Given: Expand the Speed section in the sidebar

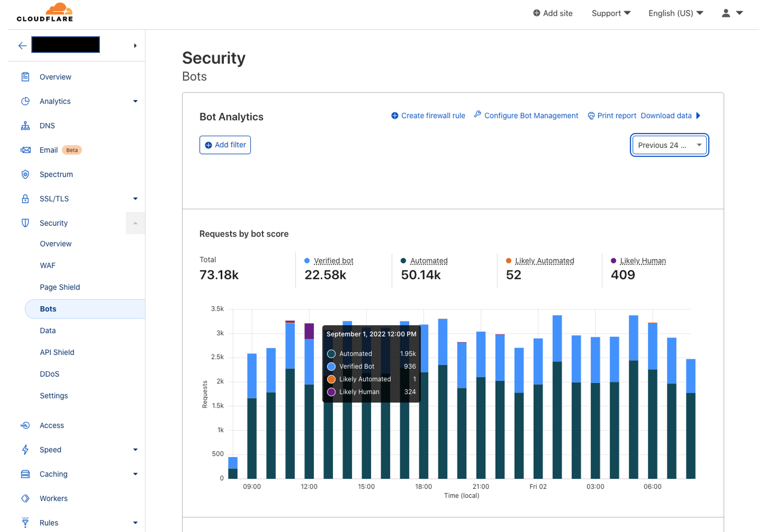Looking at the screenshot, I should (x=135, y=450).
